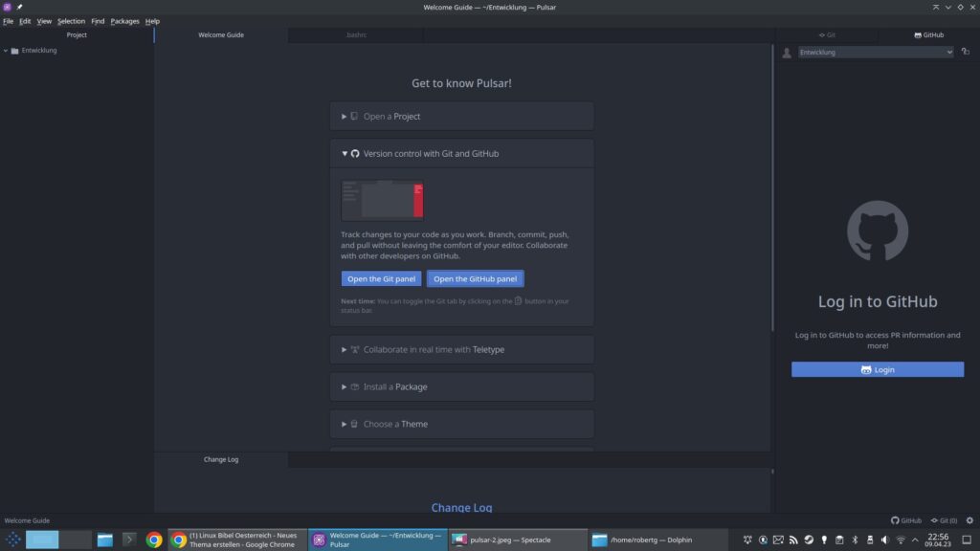Switch to the pulsar-2.jpeg Spectacle window in the taskbar
This screenshot has width=980, height=551.
[518, 540]
